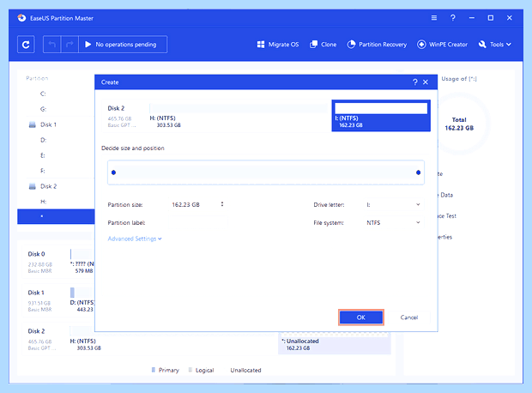Grab the left size slider handle
Screen dimensions: 532x393
click(x=113, y=172)
